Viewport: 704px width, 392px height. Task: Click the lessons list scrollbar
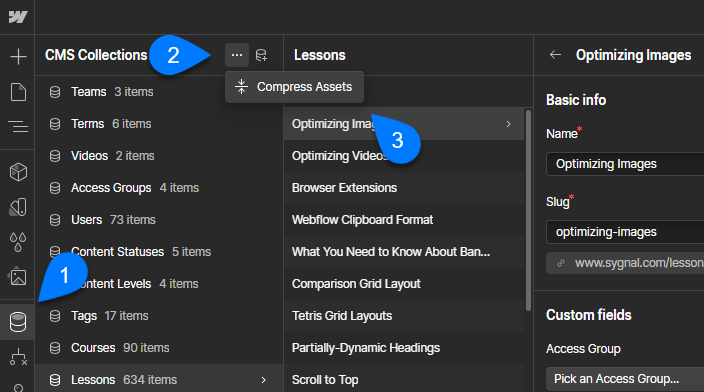tap(528, 210)
